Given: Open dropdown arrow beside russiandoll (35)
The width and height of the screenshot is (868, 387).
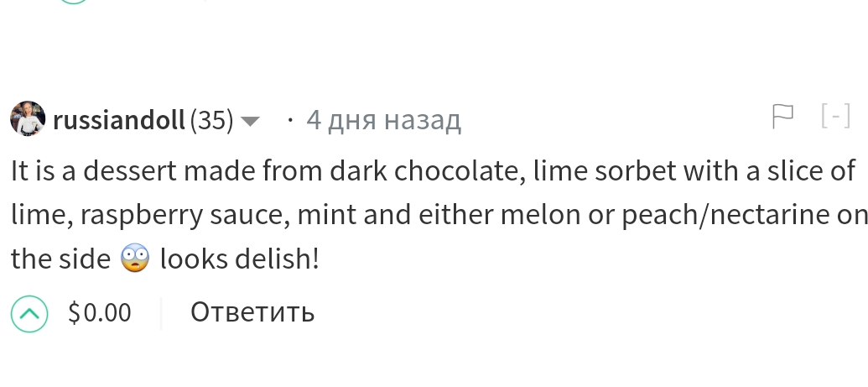Looking at the screenshot, I should click(x=250, y=122).
